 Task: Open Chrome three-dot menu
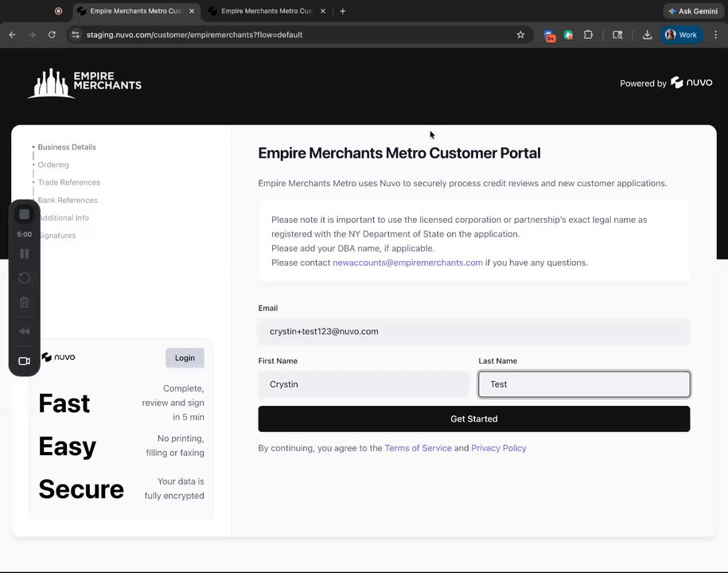point(715,35)
